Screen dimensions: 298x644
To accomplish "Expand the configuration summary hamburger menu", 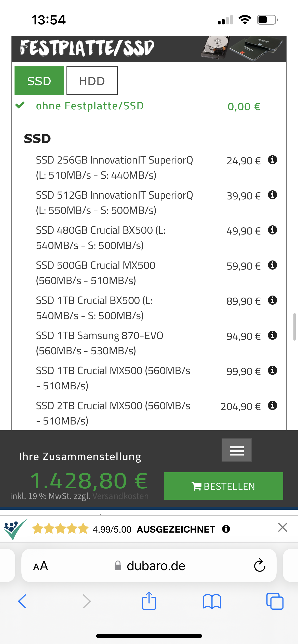I will [x=237, y=450].
